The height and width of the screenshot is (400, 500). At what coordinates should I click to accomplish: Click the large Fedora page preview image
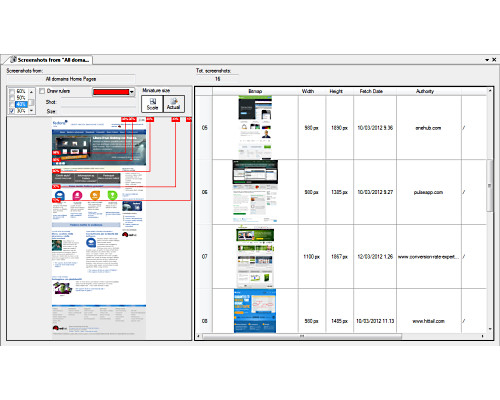99,228
